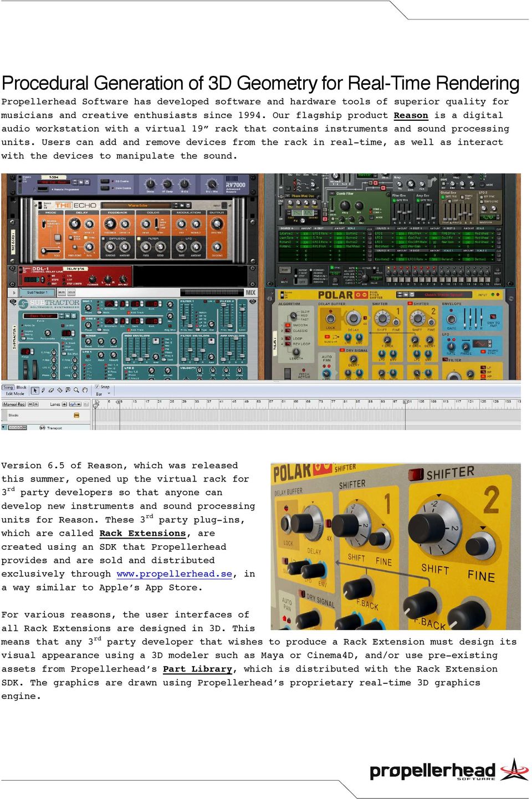Image resolution: width=532 pixels, height=799 pixels.
Task: Click the SubTractor 1 Solo button
Action: [71, 292]
